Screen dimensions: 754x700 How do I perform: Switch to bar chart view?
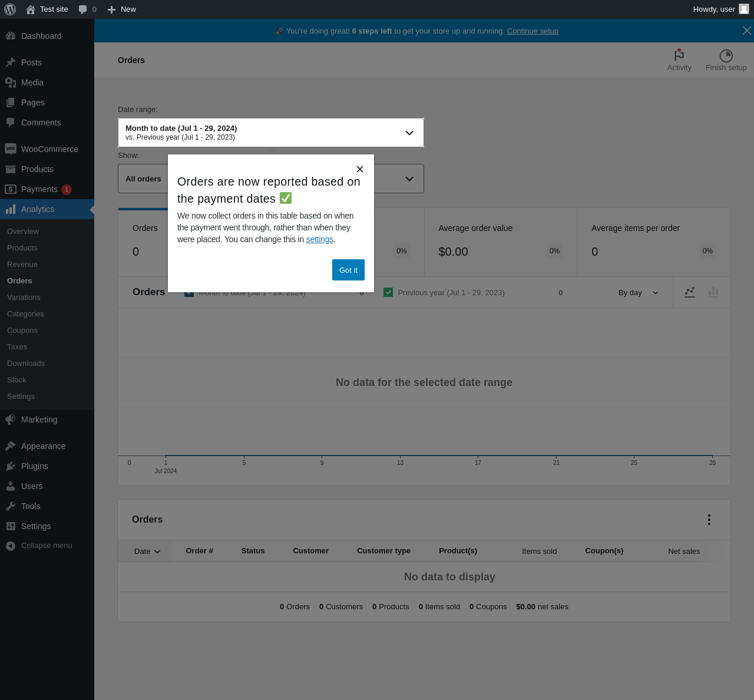[713, 292]
